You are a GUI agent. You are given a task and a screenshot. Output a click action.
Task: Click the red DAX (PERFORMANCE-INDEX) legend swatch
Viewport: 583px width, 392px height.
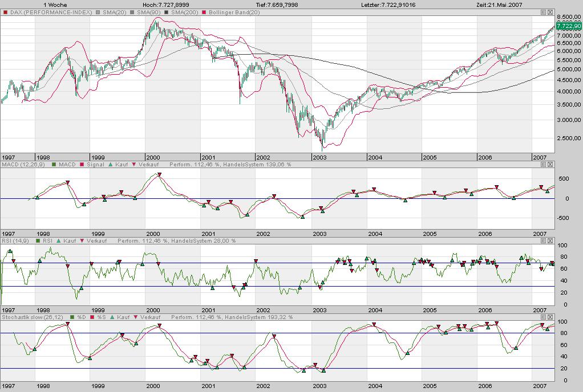coord(5,13)
